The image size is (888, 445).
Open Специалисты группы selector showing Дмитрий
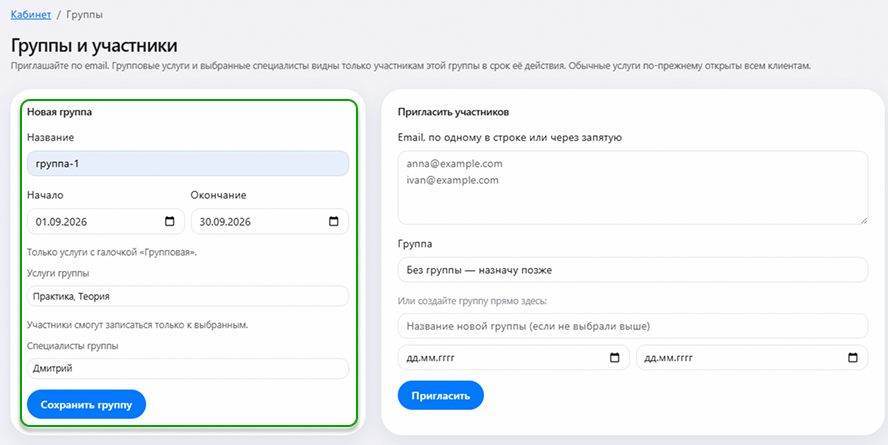188,369
